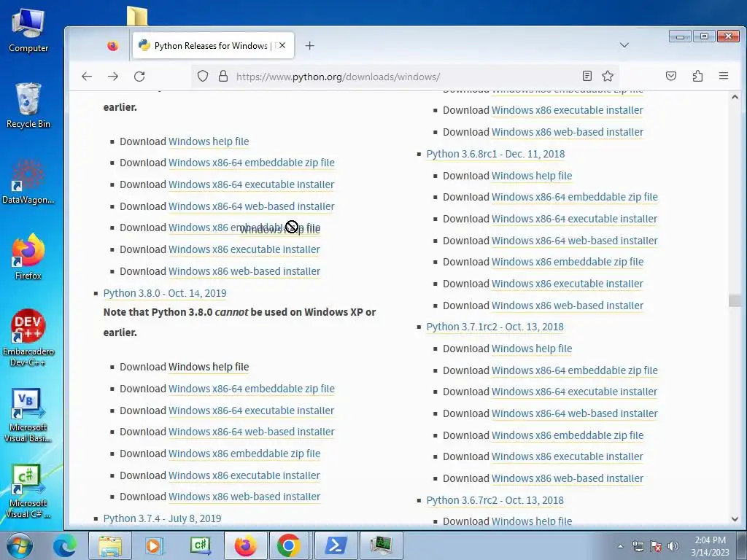The image size is (747, 560).
Task: Download Python 3.8.0 Windows x86-64 embeddable zip file
Action: (x=252, y=389)
